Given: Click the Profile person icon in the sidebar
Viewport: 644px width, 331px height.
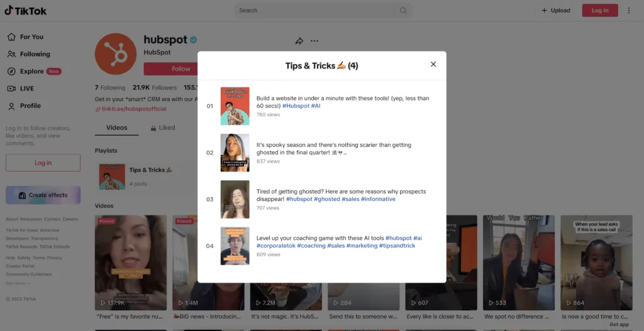Looking at the screenshot, I should click(x=11, y=106).
